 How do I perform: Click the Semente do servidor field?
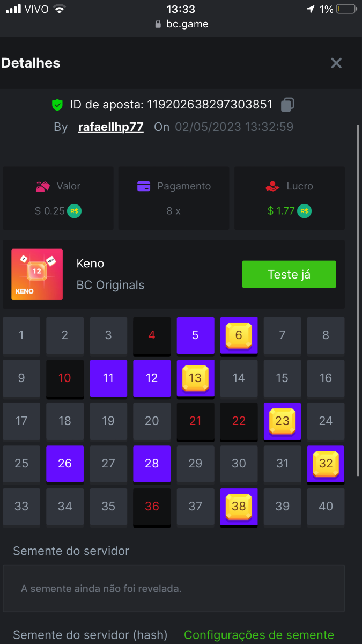173,588
